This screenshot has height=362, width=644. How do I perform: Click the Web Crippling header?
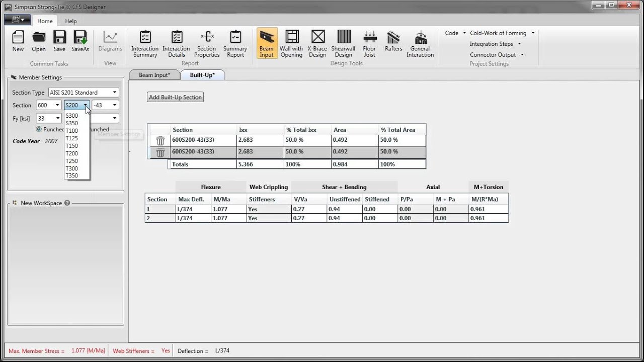click(269, 187)
